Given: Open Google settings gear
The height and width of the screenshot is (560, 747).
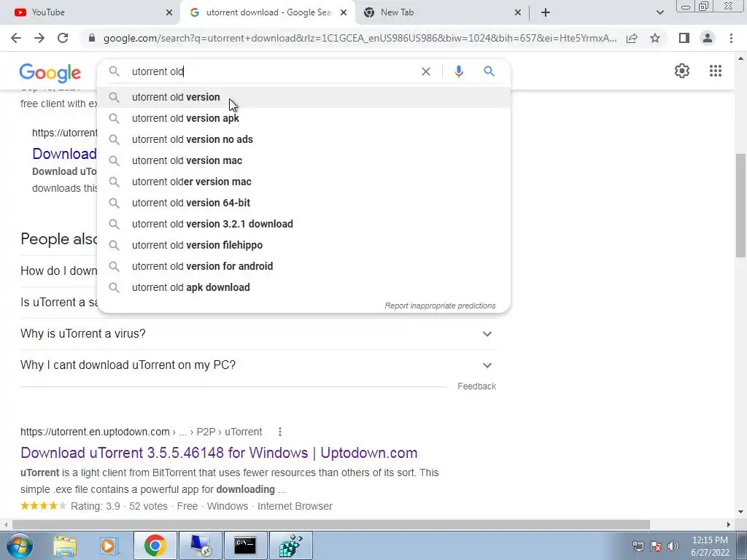Looking at the screenshot, I should [x=682, y=71].
